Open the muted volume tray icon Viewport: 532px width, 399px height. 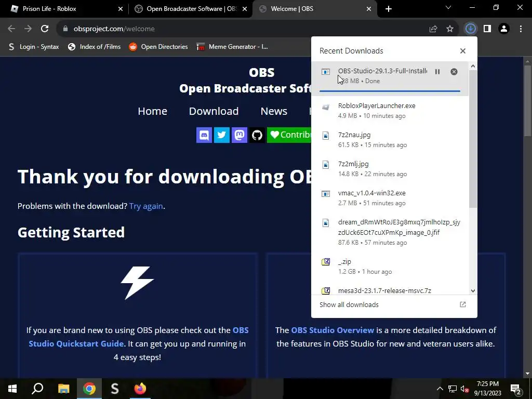click(464, 389)
